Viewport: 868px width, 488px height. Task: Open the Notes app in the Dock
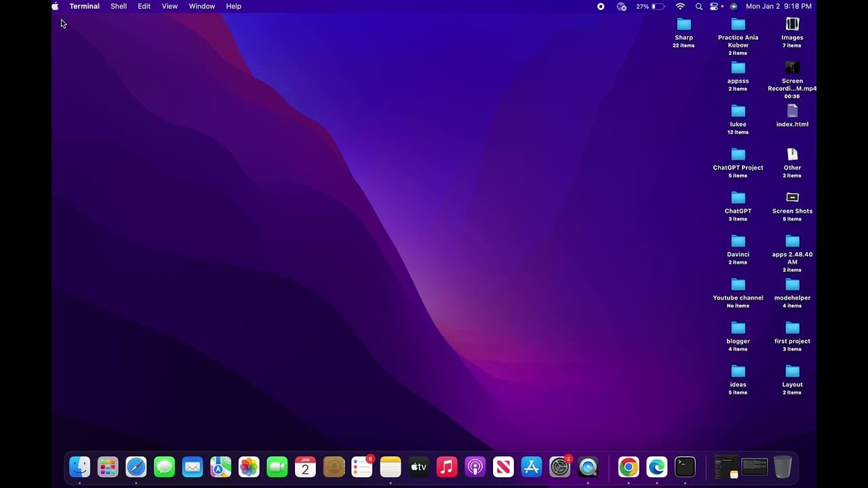[391, 467]
